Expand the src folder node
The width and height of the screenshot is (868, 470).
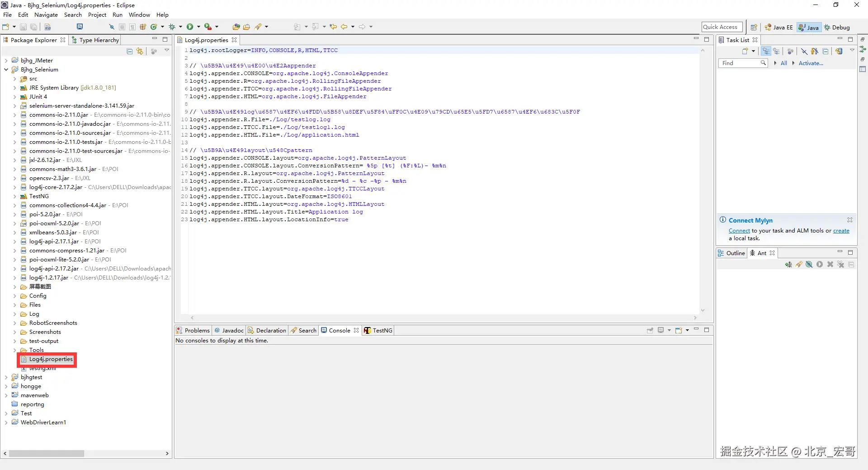14,79
